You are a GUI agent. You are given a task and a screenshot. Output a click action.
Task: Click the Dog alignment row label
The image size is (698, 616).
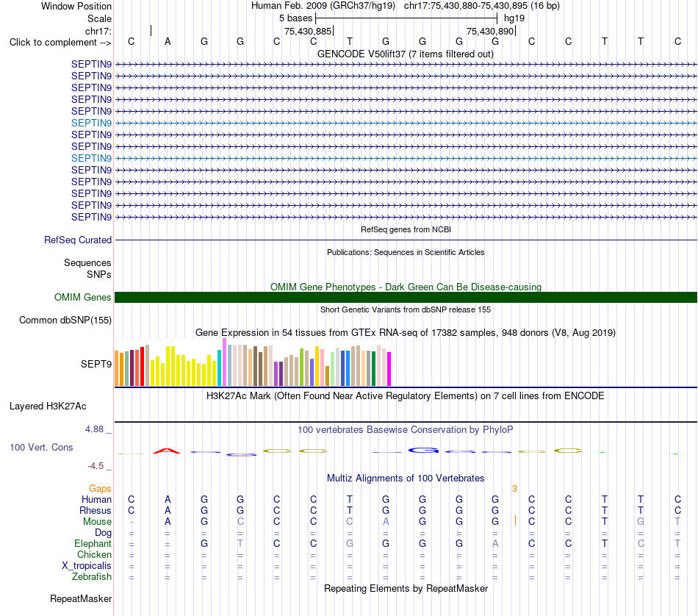[x=103, y=533]
